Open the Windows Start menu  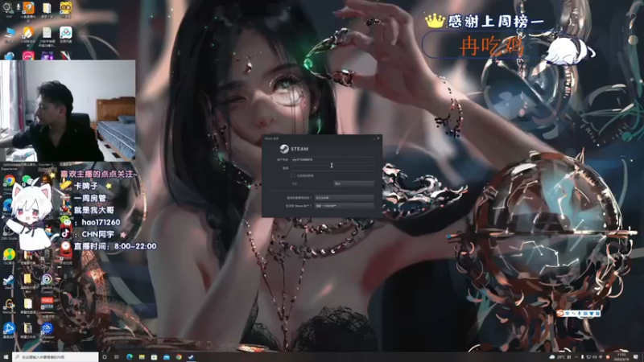pos(6,357)
